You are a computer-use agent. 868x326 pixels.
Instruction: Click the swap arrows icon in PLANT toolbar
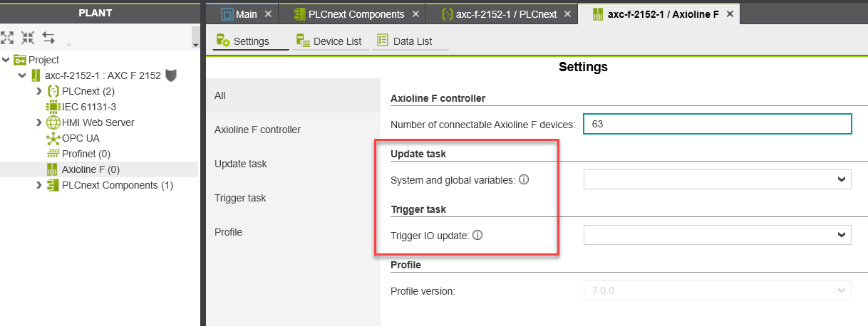48,37
